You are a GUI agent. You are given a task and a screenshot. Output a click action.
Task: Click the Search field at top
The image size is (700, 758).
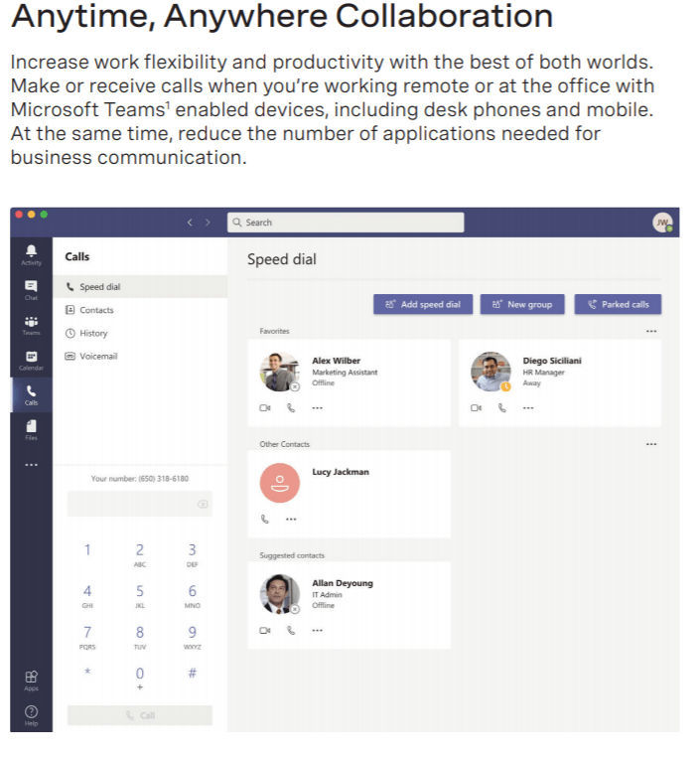tap(346, 223)
